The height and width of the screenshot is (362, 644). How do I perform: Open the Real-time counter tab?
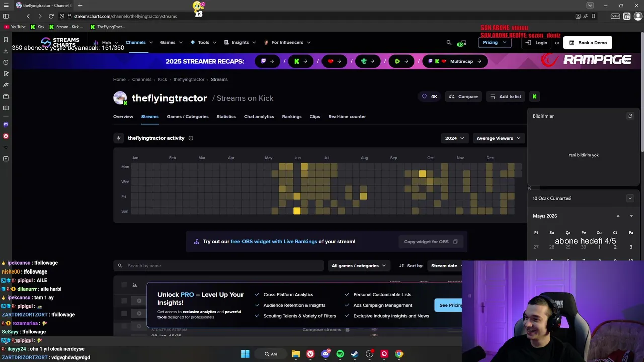pyautogui.click(x=347, y=116)
